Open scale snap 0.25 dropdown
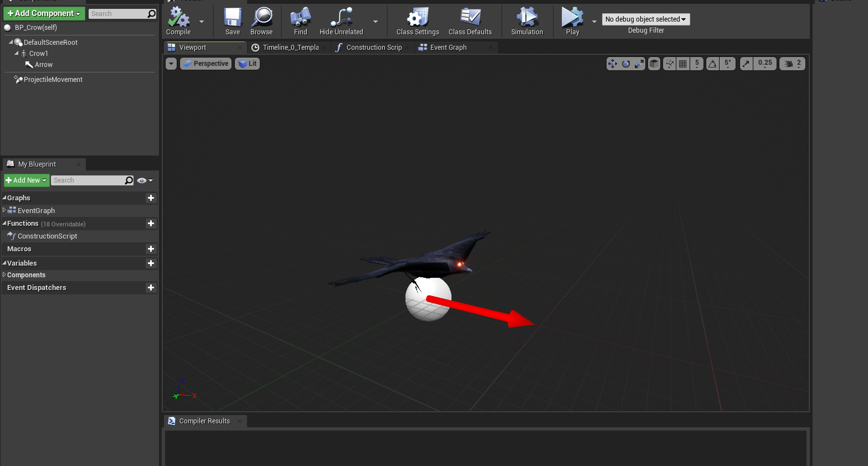 pos(765,64)
